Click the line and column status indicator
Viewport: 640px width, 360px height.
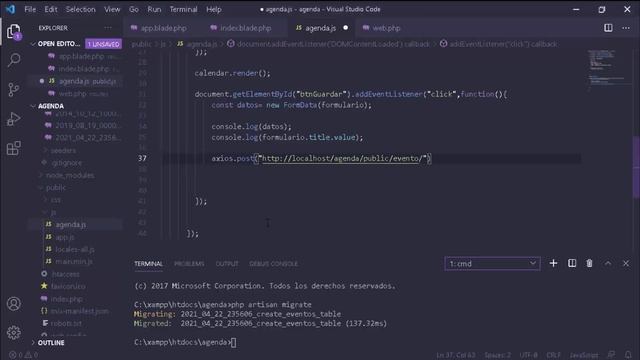pyautogui.click(x=456, y=355)
